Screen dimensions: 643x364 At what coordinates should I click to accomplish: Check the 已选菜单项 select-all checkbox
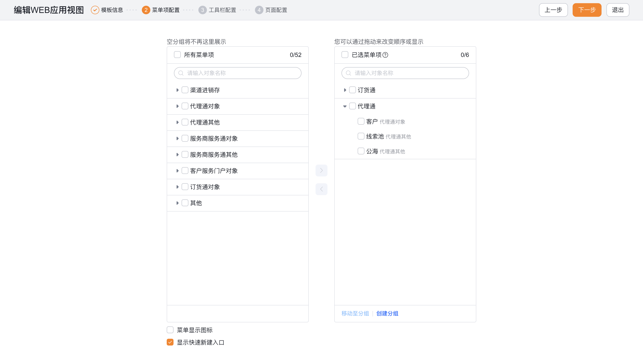(345, 55)
